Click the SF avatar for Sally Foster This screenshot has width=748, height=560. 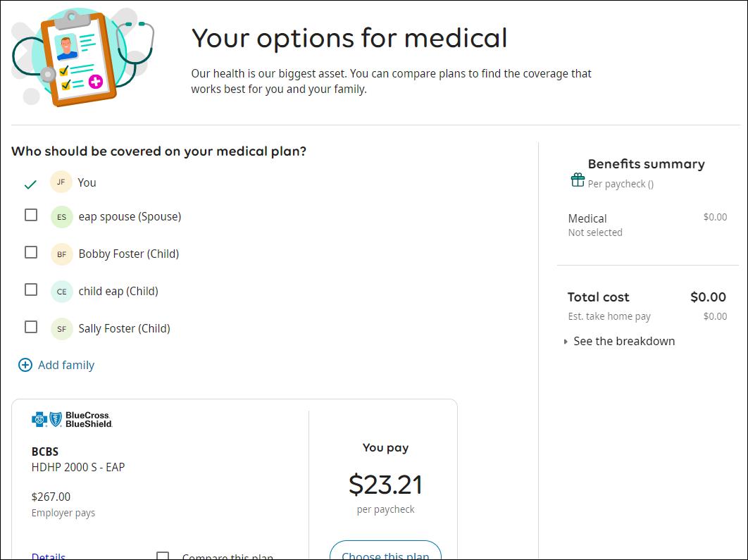click(x=61, y=329)
